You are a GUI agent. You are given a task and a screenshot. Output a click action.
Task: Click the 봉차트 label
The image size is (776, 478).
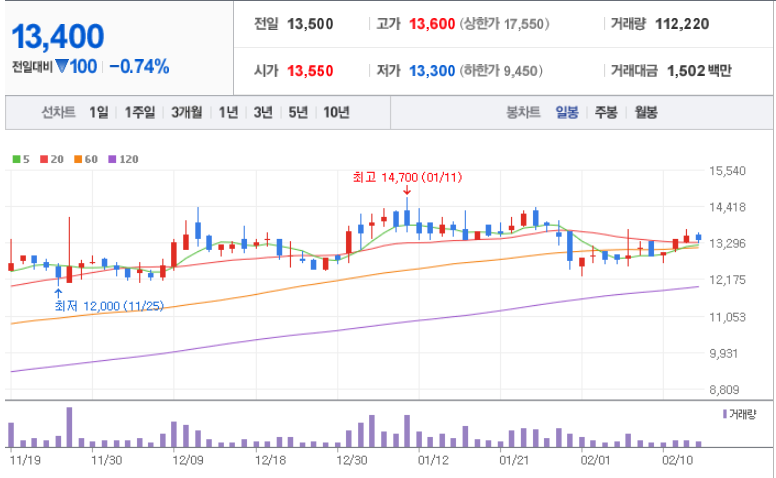tap(523, 112)
